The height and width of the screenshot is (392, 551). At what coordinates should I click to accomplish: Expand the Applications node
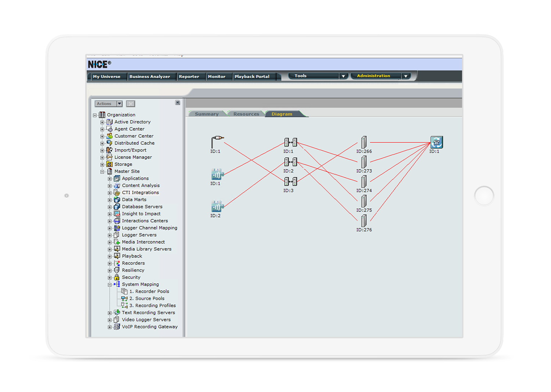(x=109, y=179)
